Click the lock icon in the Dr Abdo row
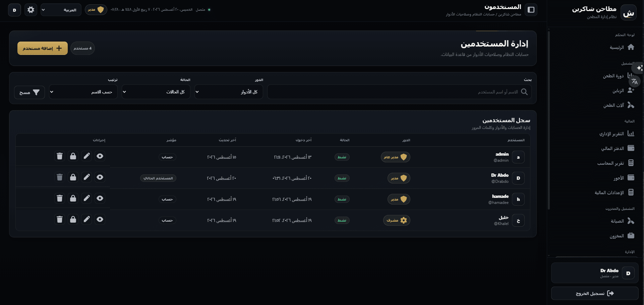The width and height of the screenshot is (644, 305). click(x=73, y=177)
